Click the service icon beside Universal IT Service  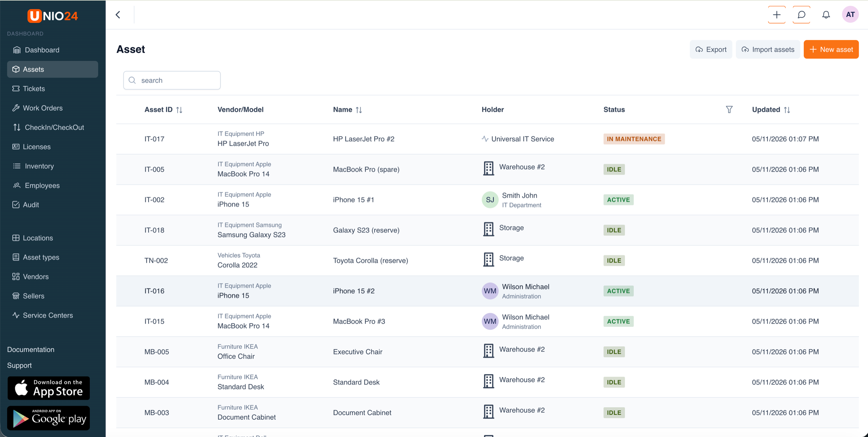485,139
